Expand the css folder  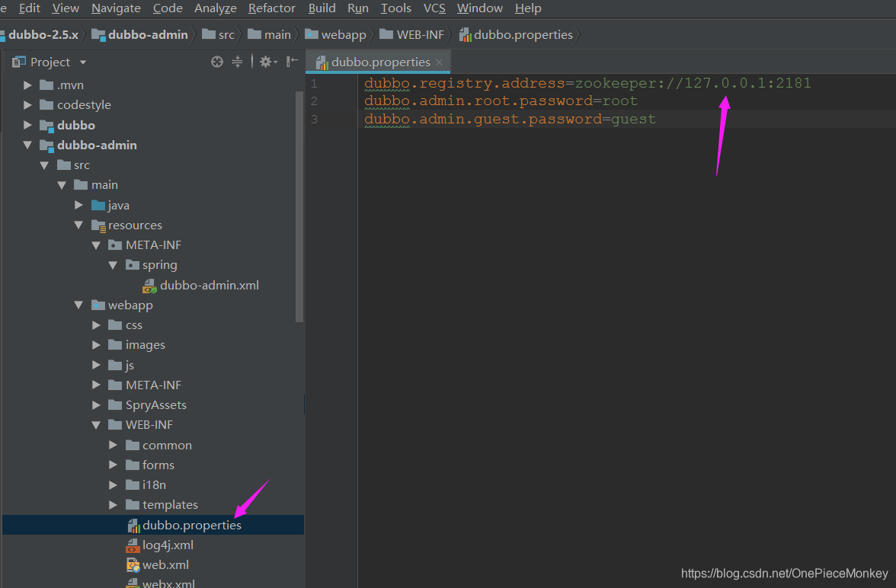click(96, 325)
